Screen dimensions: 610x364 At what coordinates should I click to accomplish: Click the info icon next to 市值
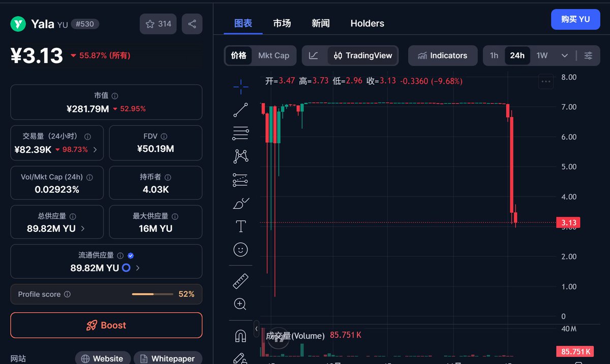[115, 96]
